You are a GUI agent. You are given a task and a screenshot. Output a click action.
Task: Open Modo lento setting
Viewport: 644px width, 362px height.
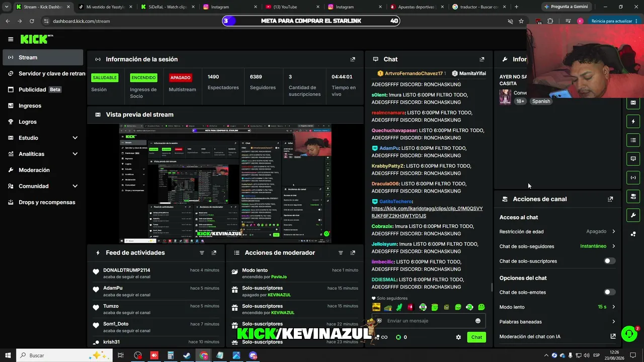[x=557, y=307]
